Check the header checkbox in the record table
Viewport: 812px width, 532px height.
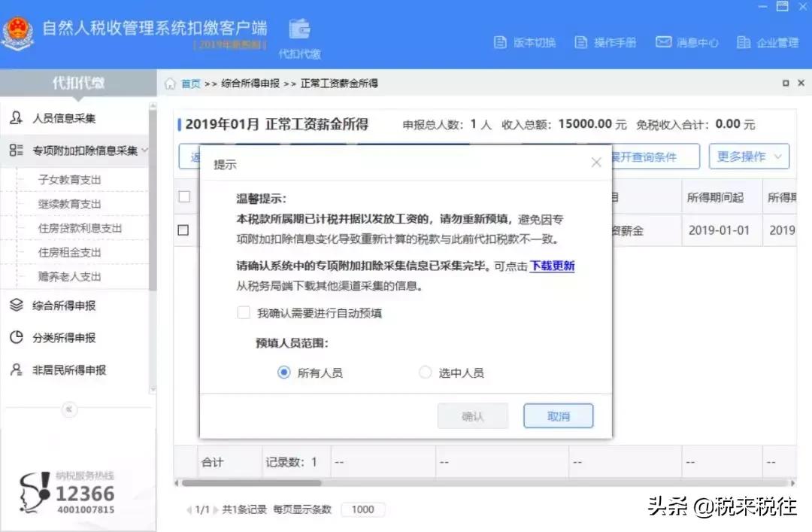pyautogui.click(x=184, y=196)
